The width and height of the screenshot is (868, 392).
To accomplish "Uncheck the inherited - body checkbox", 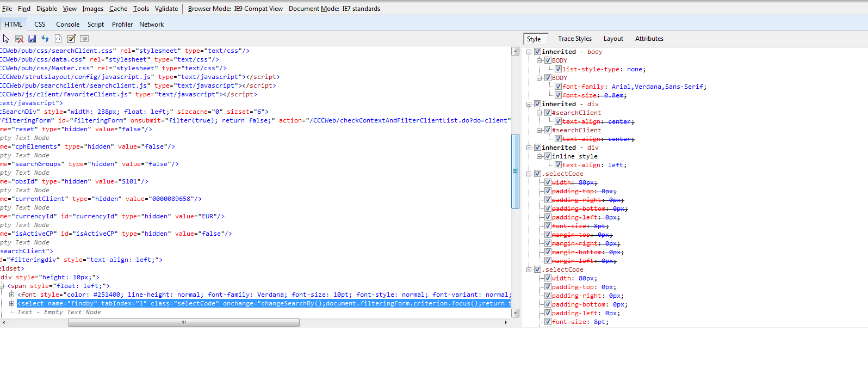I will tap(537, 52).
